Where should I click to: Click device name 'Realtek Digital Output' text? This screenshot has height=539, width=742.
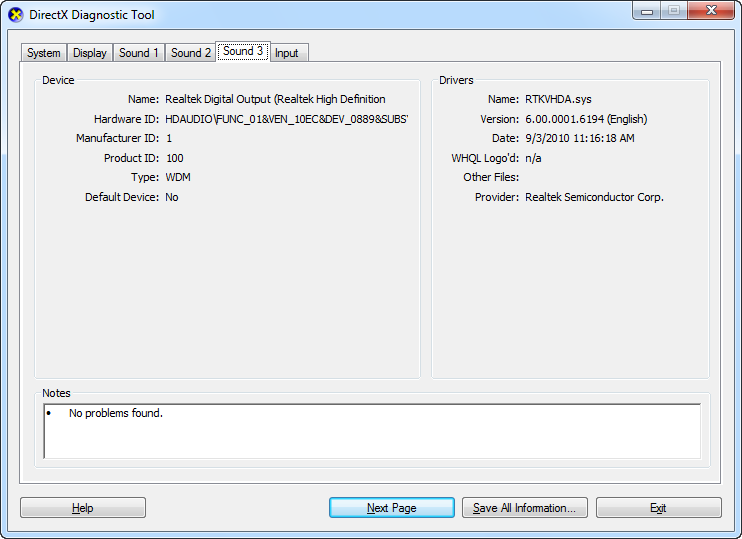(x=275, y=99)
